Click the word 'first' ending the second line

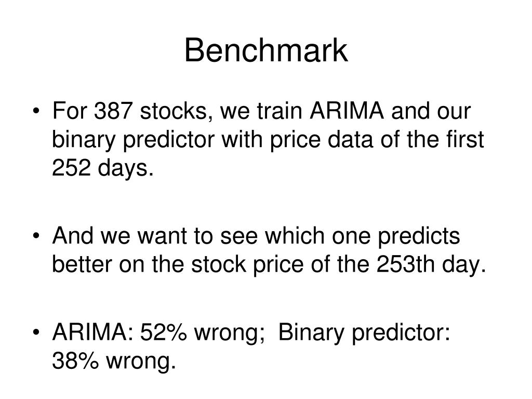[465, 139]
